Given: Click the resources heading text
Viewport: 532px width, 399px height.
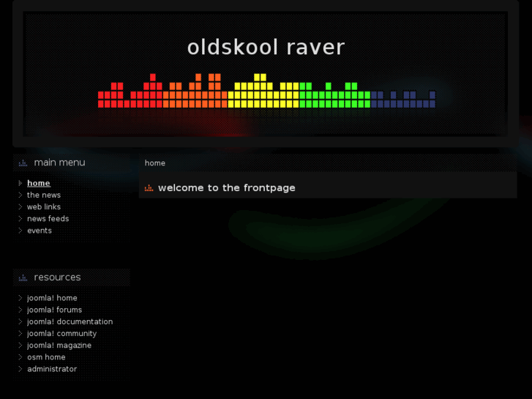Looking at the screenshot, I should pyautogui.click(x=57, y=277).
